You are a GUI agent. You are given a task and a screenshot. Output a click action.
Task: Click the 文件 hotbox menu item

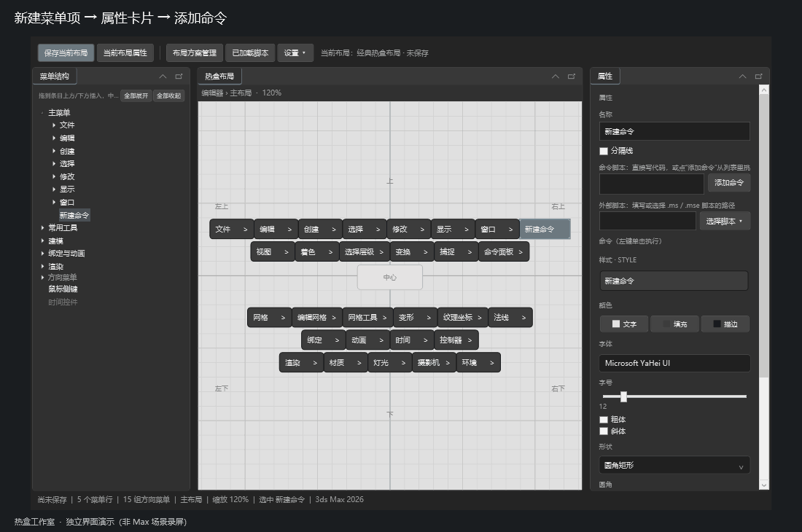click(x=232, y=229)
